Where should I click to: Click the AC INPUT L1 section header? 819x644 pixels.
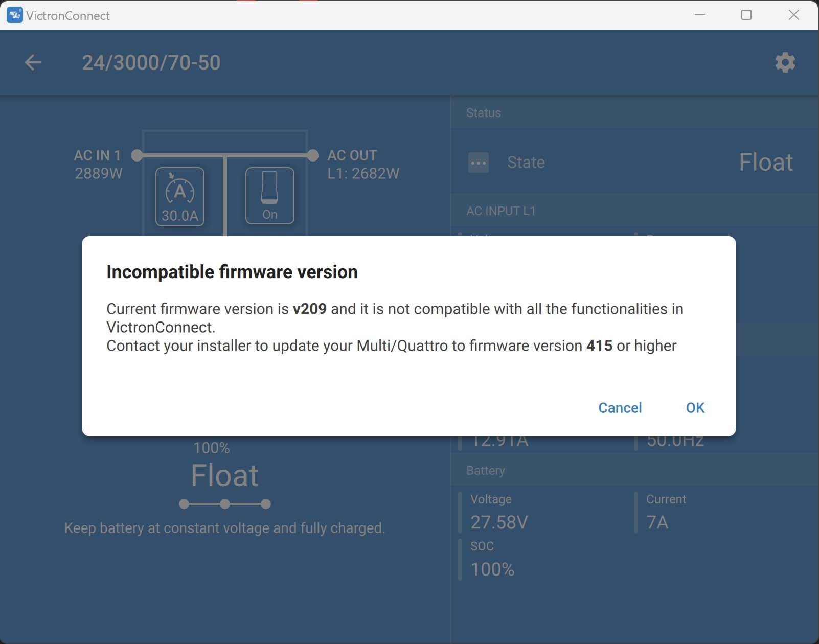[x=500, y=211]
